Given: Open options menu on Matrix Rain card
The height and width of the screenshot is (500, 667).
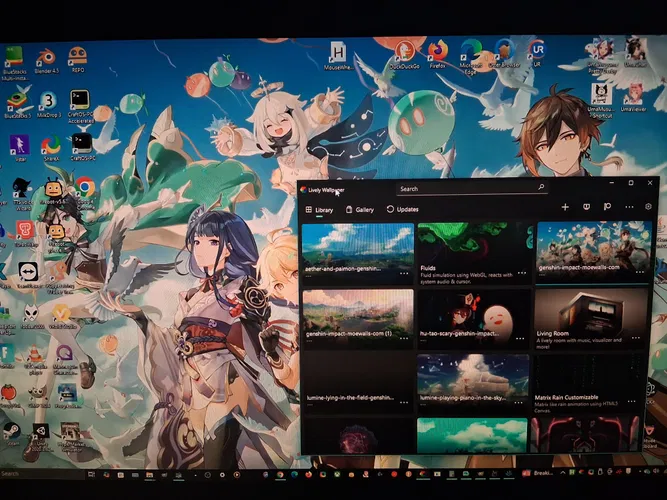Looking at the screenshot, I should (x=632, y=401).
